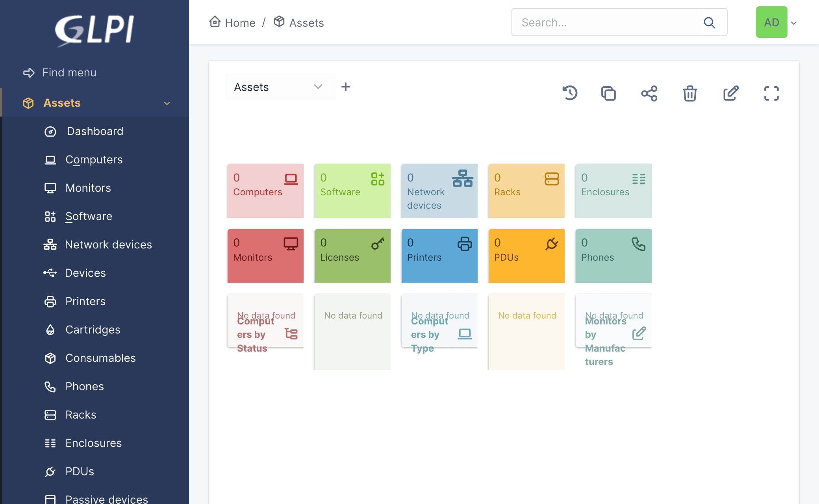Click the dashboard history refresh icon
This screenshot has width=819, height=504.
[x=570, y=93]
